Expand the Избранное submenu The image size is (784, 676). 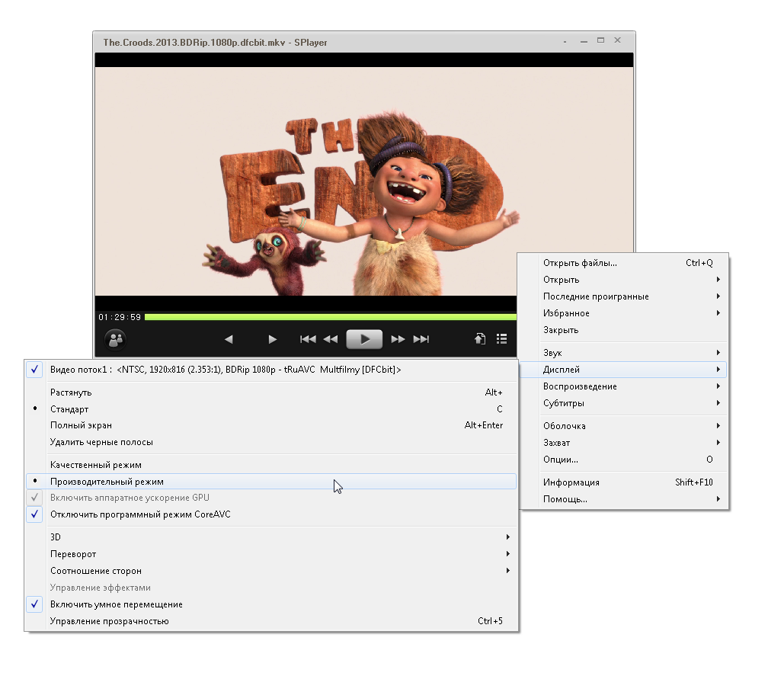tap(623, 313)
